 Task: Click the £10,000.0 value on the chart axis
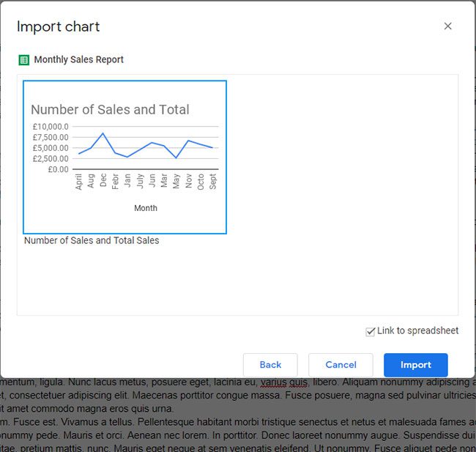pyautogui.click(x=51, y=127)
